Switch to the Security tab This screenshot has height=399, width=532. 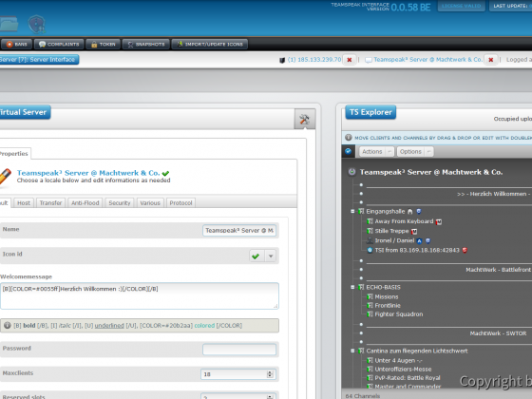pyautogui.click(x=120, y=203)
